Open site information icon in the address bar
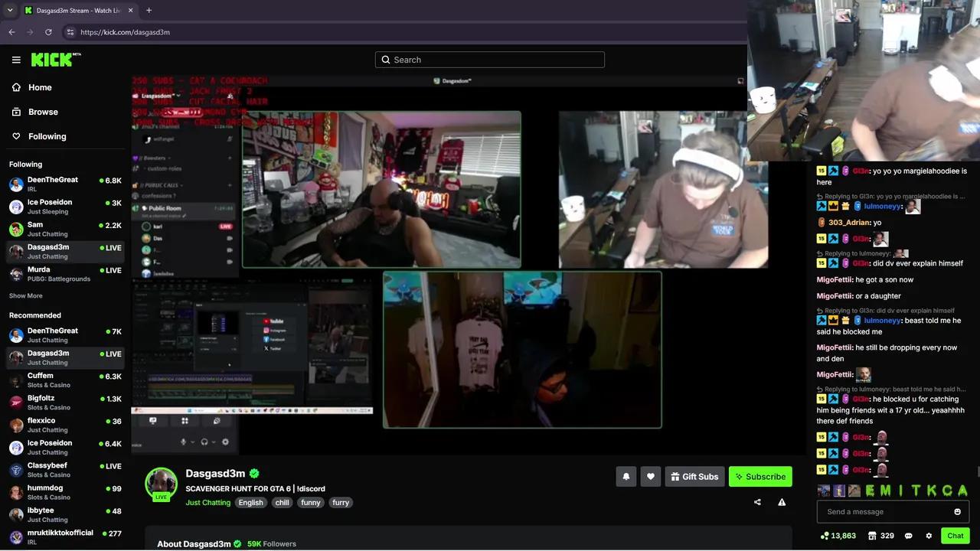The width and height of the screenshot is (980, 551). pyautogui.click(x=70, y=32)
